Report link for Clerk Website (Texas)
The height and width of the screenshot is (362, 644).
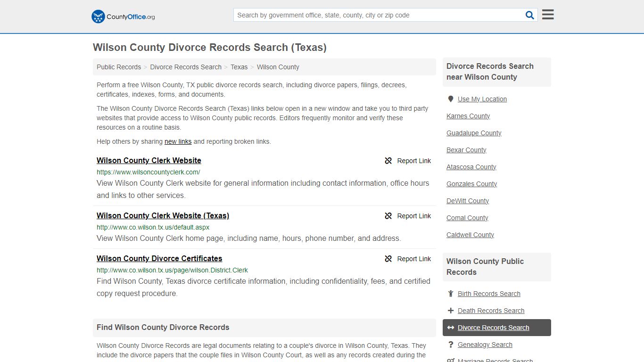coord(408,216)
